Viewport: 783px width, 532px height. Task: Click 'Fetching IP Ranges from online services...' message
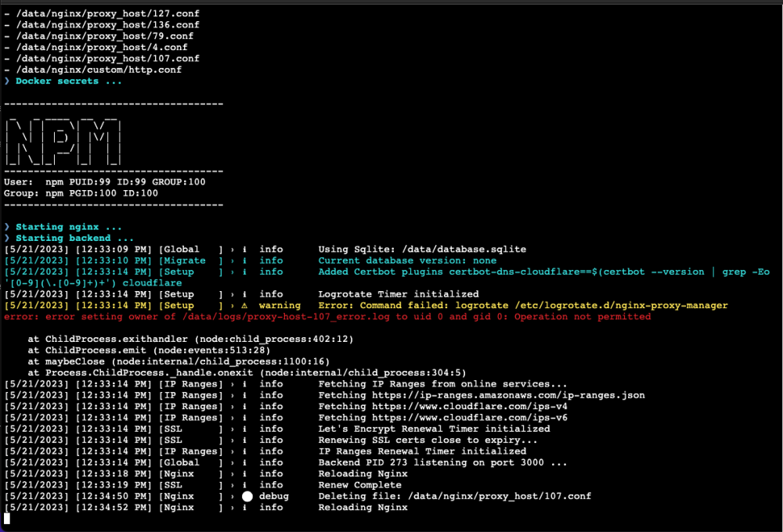click(x=442, y=384)
